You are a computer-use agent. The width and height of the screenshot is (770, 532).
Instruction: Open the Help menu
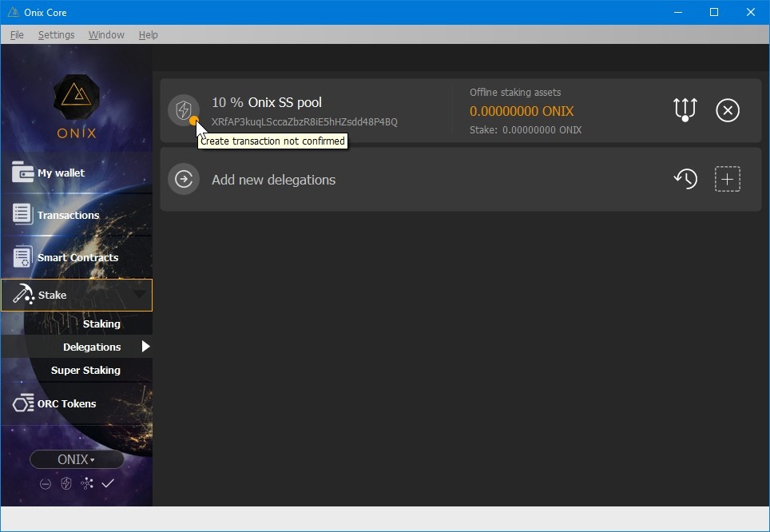coord(149,35)
